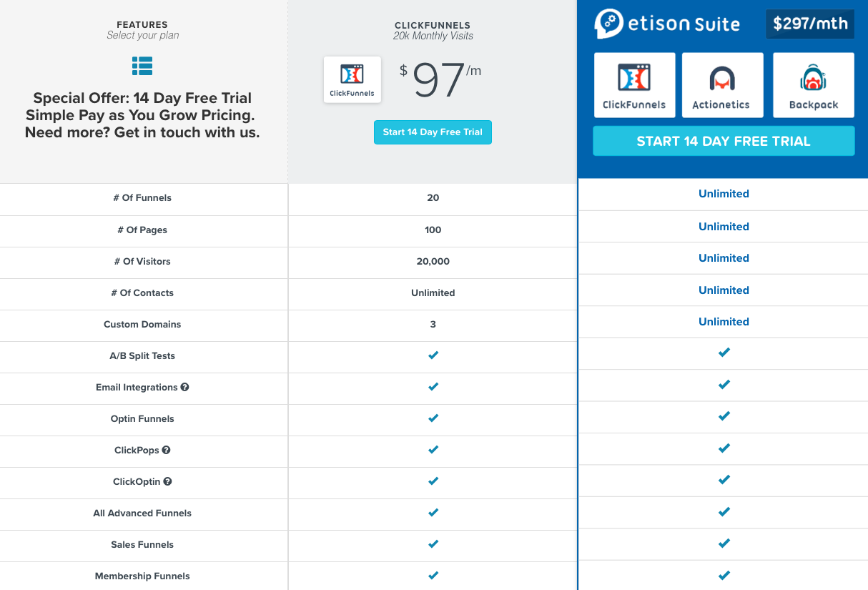Click the 'ClickOptin' feature label text
868x590 pixels.
[x=137, y=482]
